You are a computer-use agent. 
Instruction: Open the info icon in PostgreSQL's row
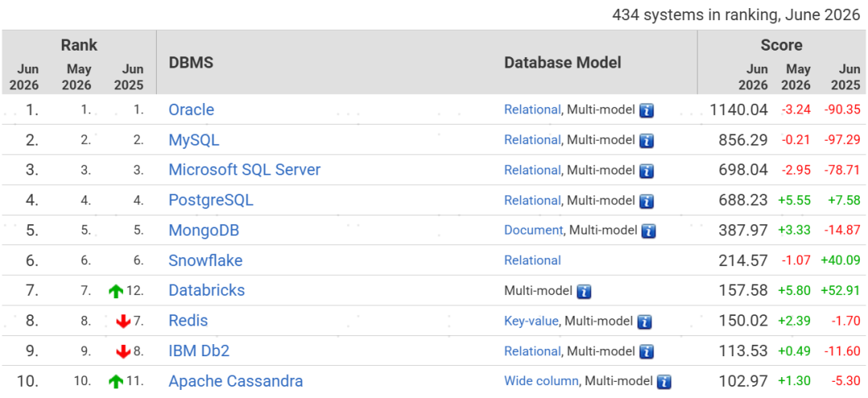tap(646, 200)
